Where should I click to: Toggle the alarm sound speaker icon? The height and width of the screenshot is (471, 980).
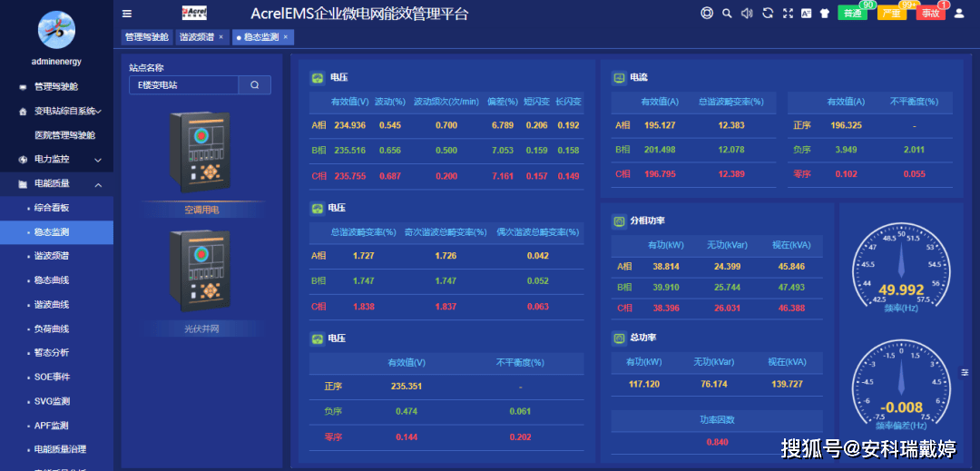pos(747,13)
